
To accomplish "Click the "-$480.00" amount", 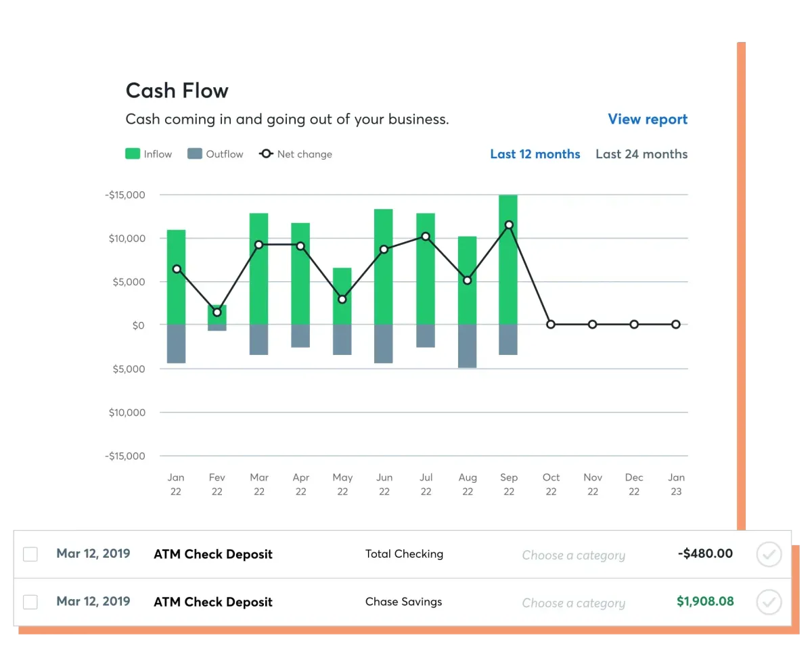I will [705, 554].
